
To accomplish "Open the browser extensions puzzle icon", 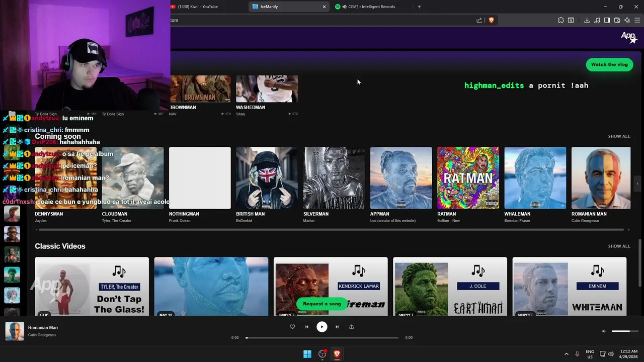I will point(560,20).
